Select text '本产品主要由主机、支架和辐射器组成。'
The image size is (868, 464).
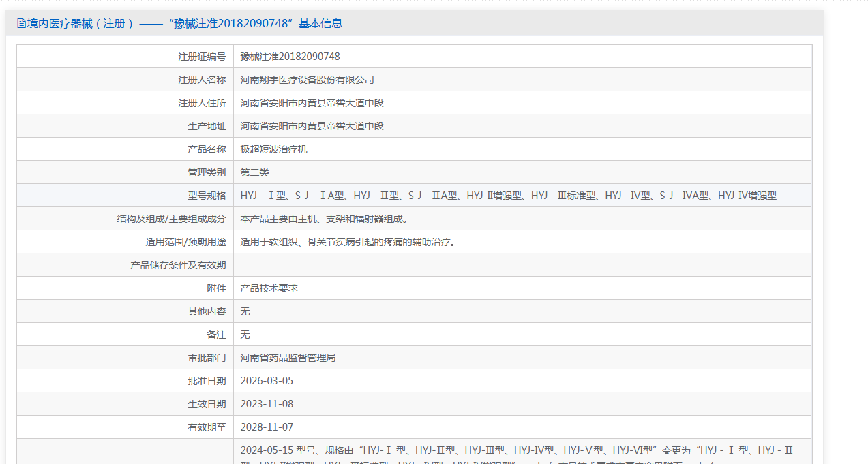click(x=325, y=219)
